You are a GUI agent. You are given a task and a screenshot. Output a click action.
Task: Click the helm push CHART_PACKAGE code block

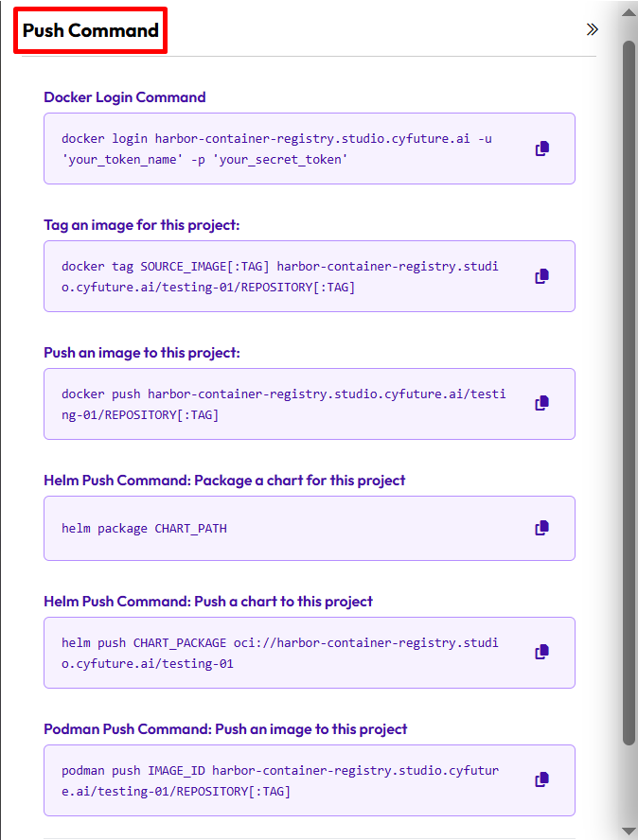pyautogui.click(x=279, y=653)
